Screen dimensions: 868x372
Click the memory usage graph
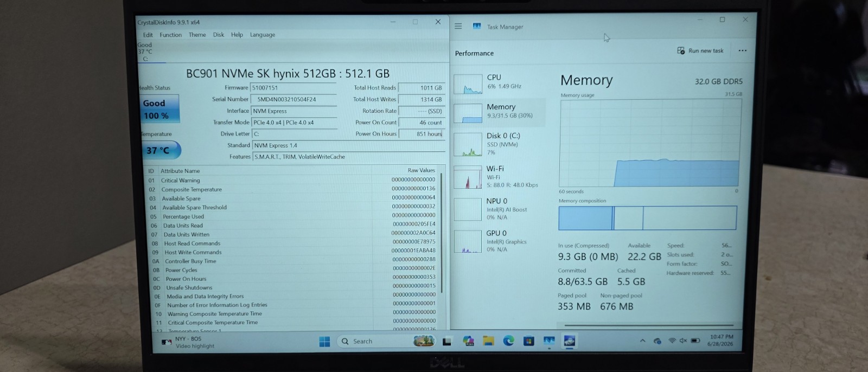(649, 143)
